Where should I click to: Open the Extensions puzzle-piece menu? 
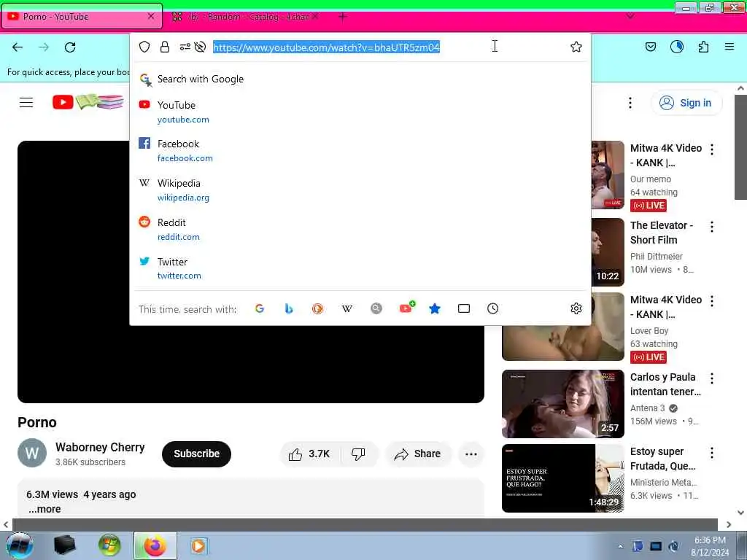coord(704,47)
